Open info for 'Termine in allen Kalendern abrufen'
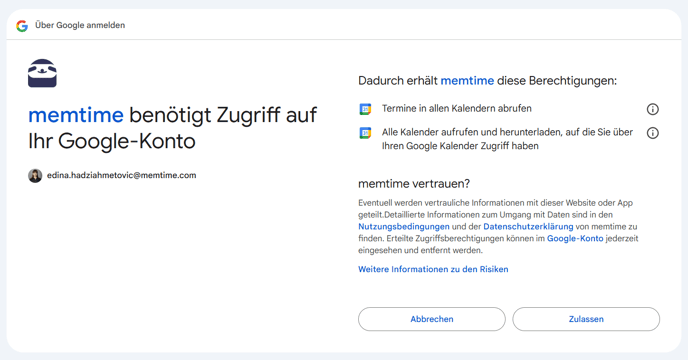 coord(652,109)
